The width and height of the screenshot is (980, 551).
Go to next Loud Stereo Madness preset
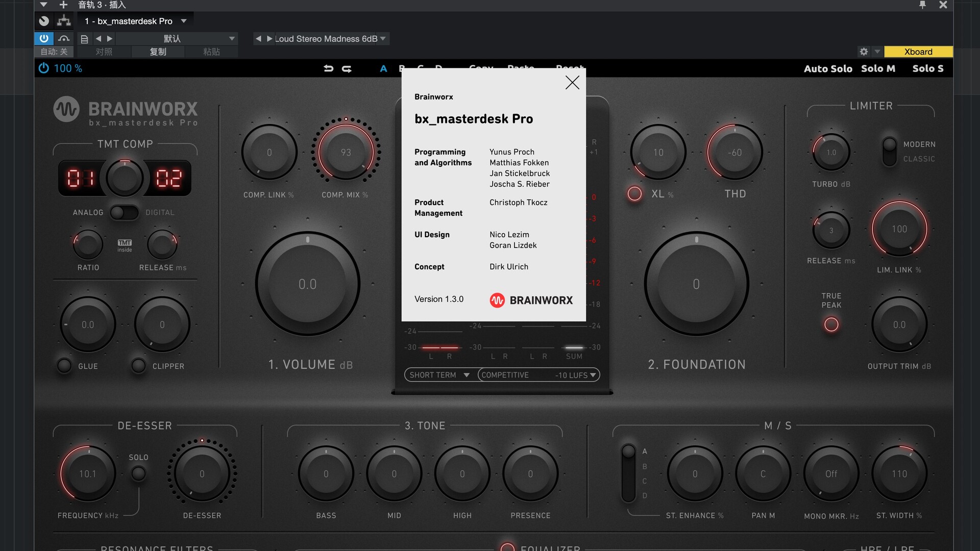(269, 38)
